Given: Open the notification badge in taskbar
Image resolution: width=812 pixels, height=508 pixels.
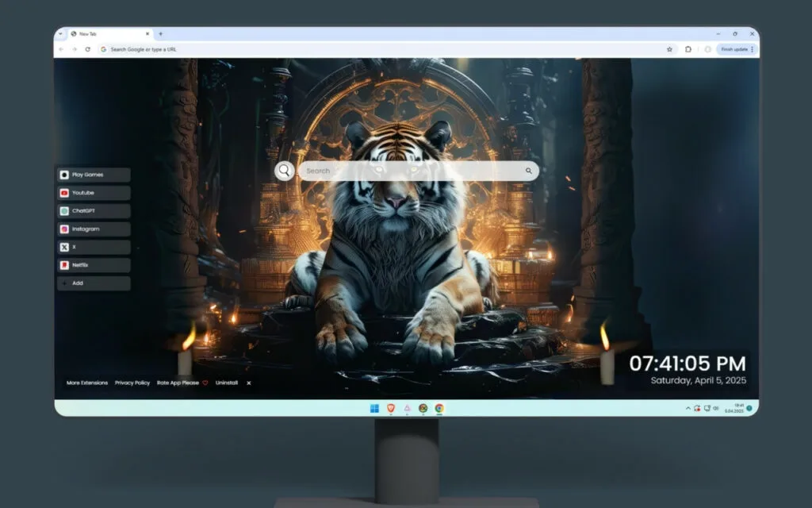Looking at the screenshot, I should click(749, 409).
